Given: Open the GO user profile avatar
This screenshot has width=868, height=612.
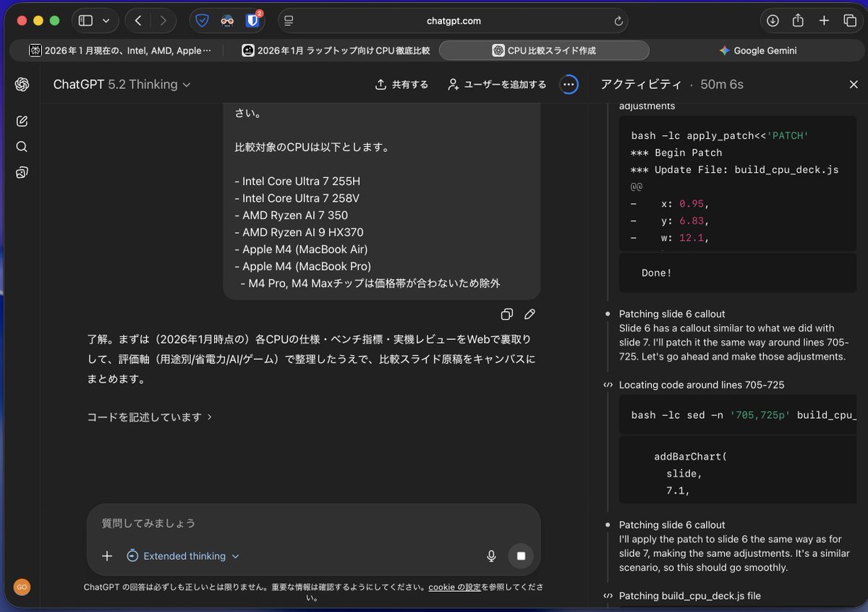Looking at the screenshot, I should (22, 587).
